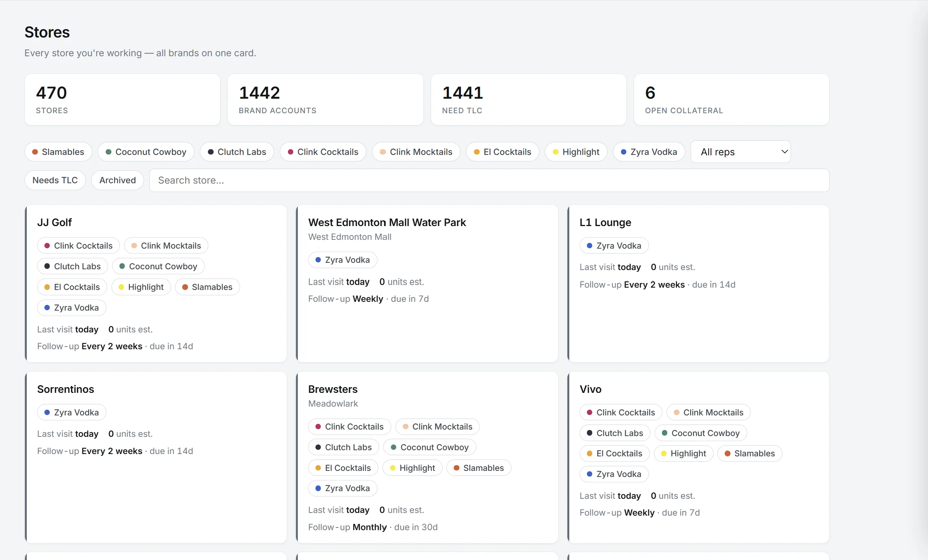Select Clink Cocktails tag on Brewsters
This screenshot has height=560, width=928.
pos(350,427)
